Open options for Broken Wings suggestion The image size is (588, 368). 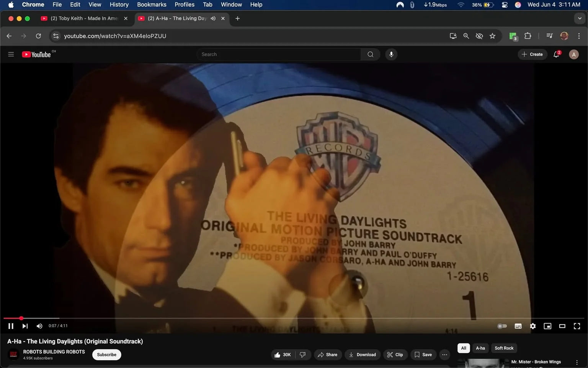[x=577, y=362]
